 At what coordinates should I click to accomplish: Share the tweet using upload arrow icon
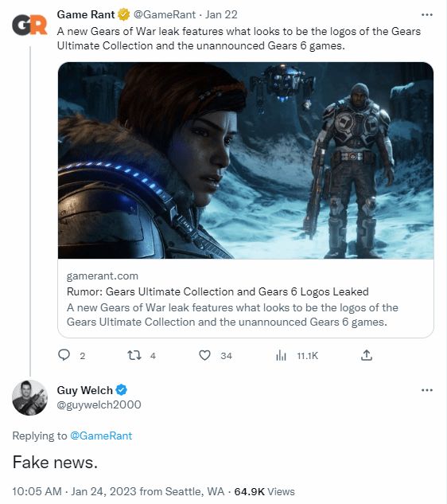click(x=367, y=355)
